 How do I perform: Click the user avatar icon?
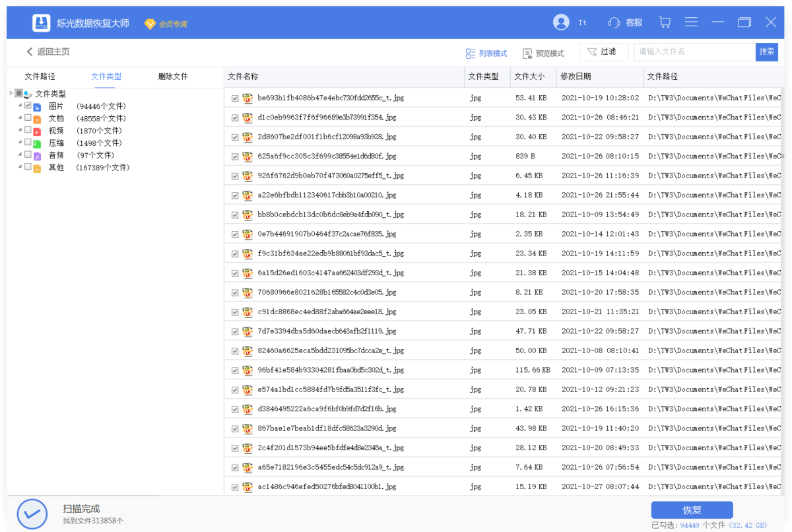click(561, 22)
